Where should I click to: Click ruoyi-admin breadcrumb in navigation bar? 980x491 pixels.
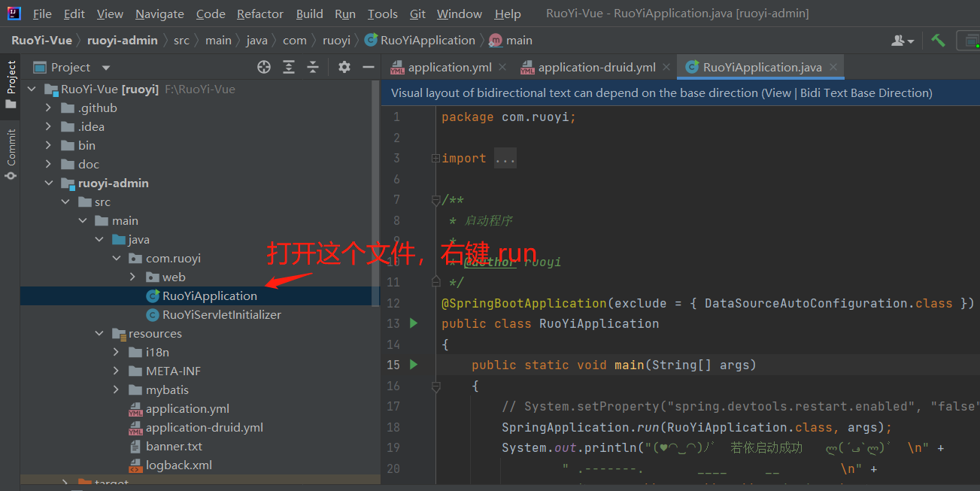pos(122,40)
